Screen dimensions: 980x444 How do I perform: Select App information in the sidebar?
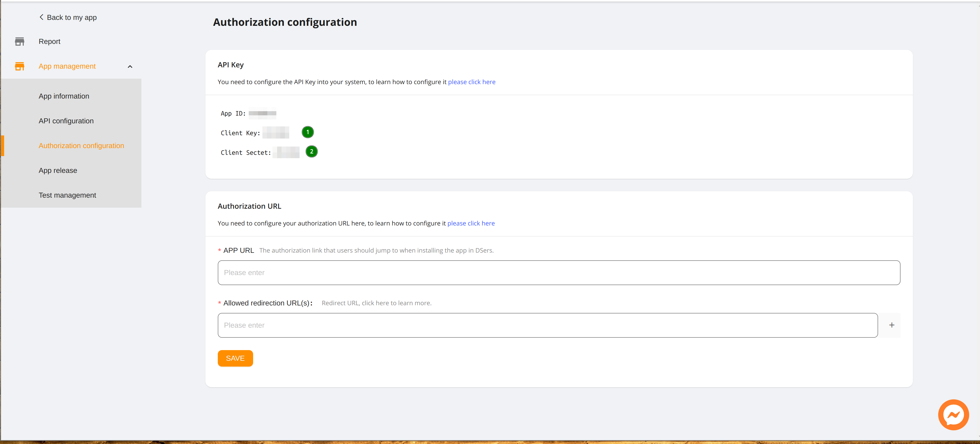coord(63,96)
